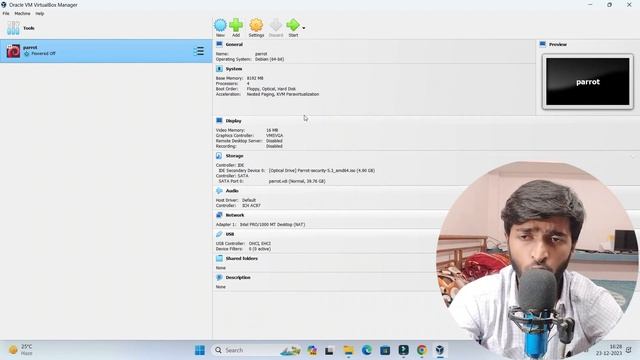Click the Powered Off status of parrot
This screenshot has height=360, width=640.
(43, 53)
